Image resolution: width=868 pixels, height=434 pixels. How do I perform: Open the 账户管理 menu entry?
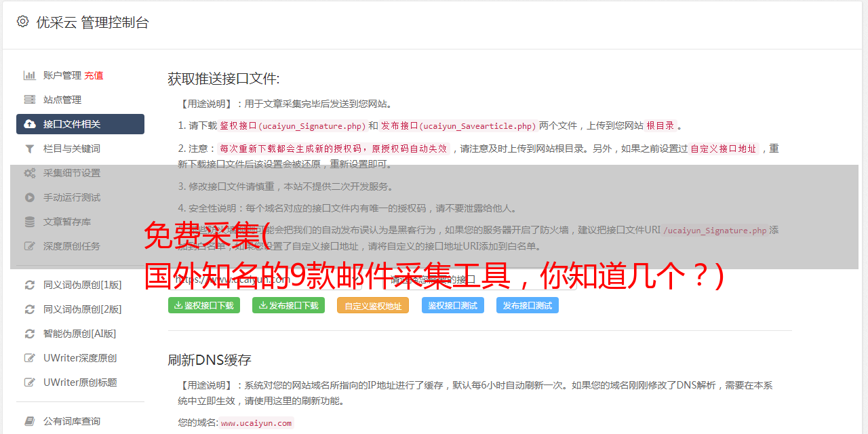pos(62,75)
